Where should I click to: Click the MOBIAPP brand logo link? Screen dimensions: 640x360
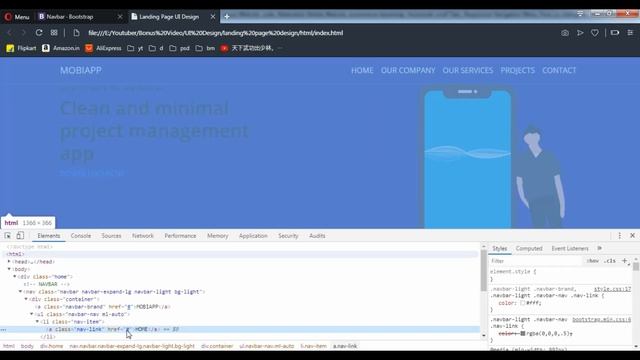(81, 70)
